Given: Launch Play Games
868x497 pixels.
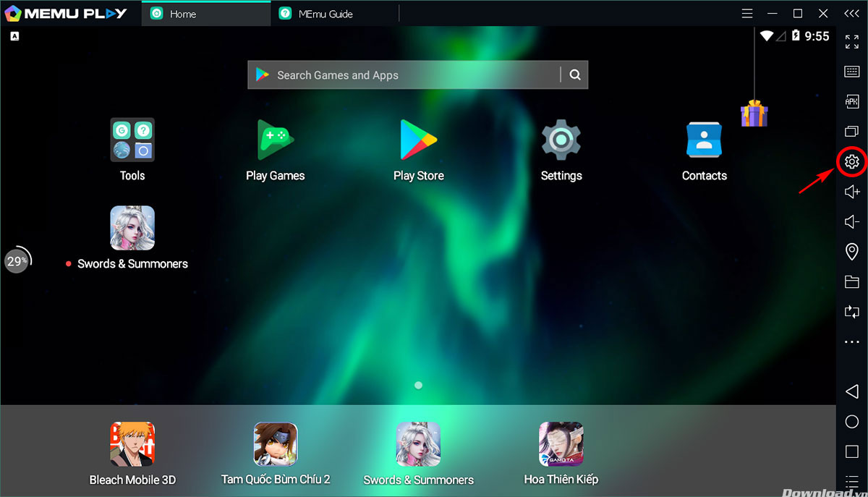Looking at the screenshot, I should point(275,140).
